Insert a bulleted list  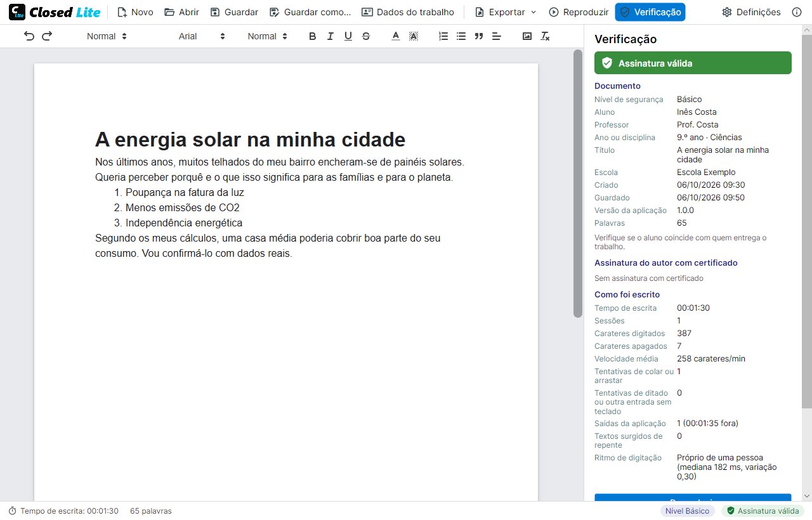tap(461, 36)
